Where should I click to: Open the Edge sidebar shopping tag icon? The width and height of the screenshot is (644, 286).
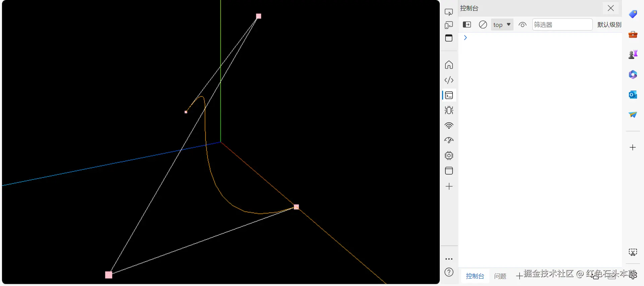633,14
